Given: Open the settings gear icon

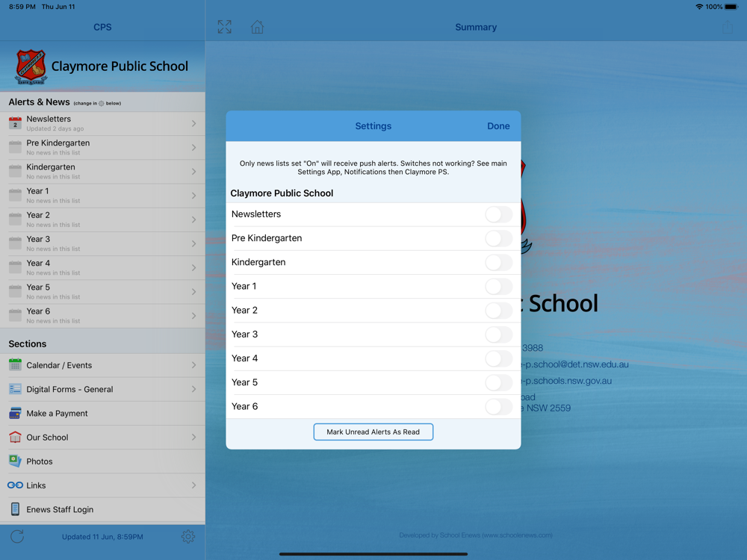Looking at the screenshot, I should (188, 537).
